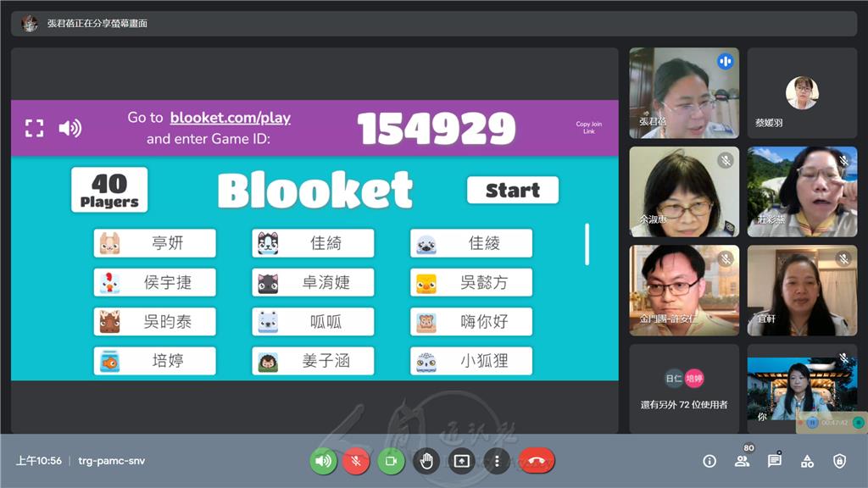Toggle the green speaker audio button

(x=323, y=461)
